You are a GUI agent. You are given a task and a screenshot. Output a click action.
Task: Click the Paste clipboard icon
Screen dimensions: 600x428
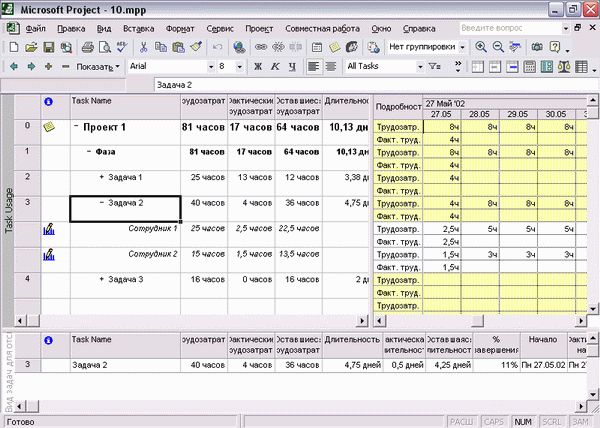178,47
